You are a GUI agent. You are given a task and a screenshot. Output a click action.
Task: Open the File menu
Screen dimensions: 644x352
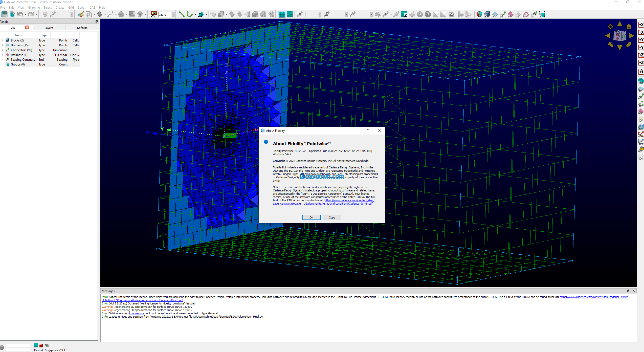point(3,7)
